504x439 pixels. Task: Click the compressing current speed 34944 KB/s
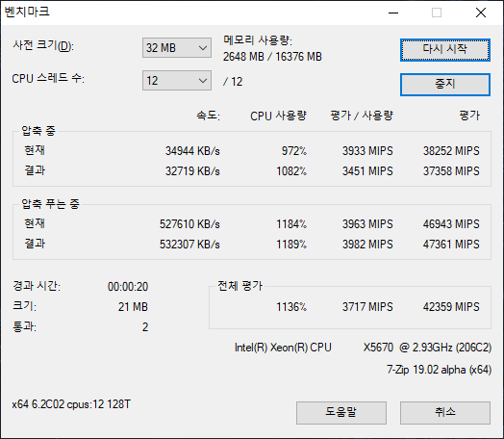click(x=192, y=151)
